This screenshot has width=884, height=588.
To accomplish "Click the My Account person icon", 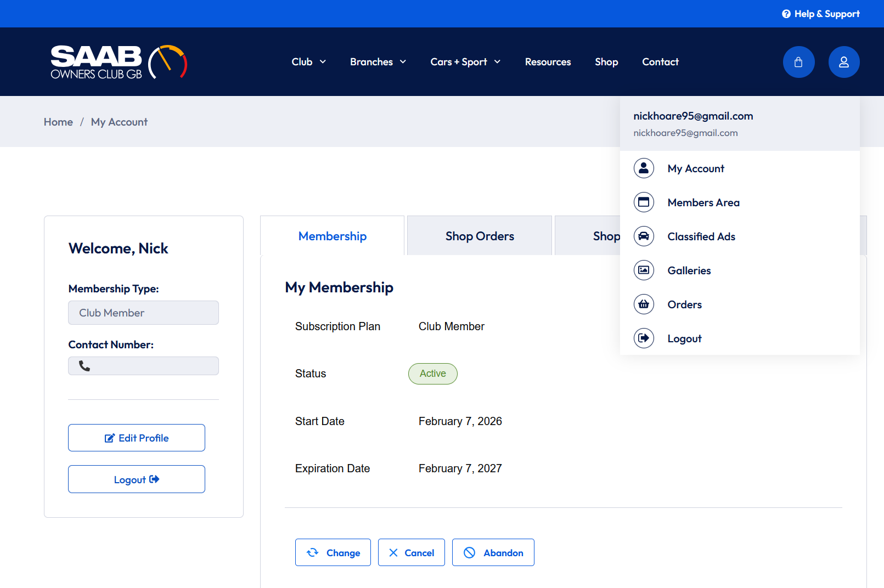I will click(644, 168).
